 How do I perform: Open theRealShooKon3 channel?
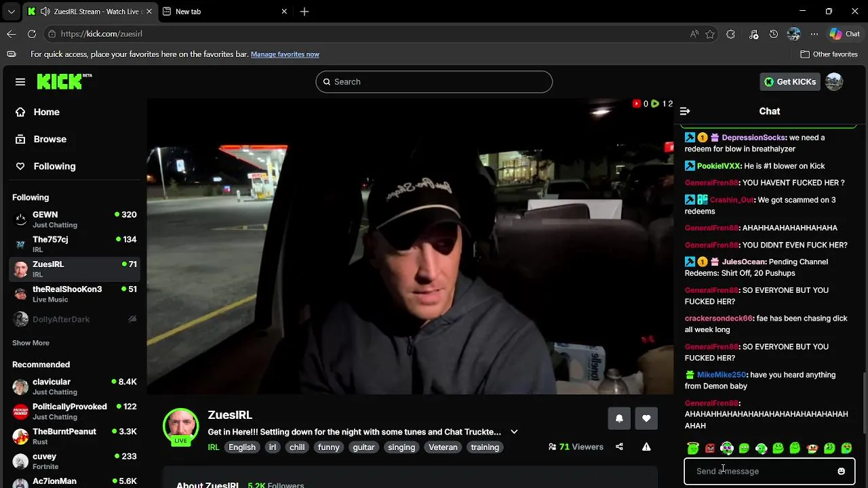tap(75, 294)
